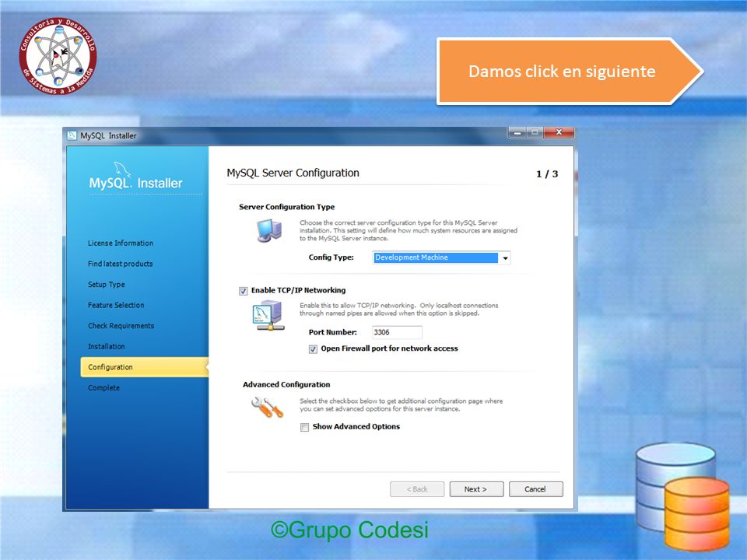This screenshot has height=560, width=747.
Task: Open the Config Type dropdown arrow
Action: [x=505, y=258]
